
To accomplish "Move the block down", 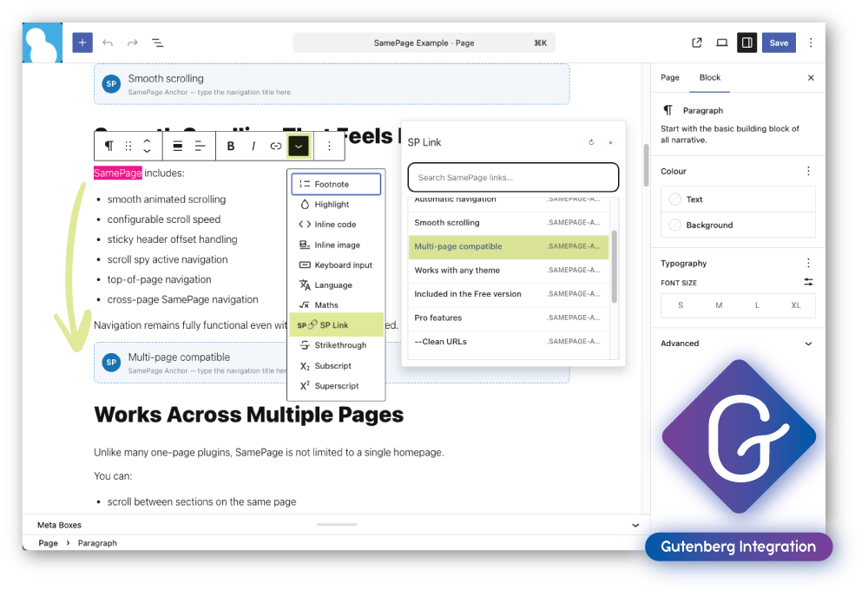I will pos(147,151).
